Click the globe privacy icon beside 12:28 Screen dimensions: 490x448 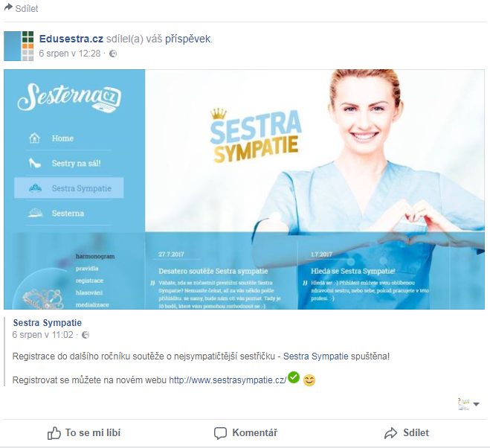[x=113, y=54]
